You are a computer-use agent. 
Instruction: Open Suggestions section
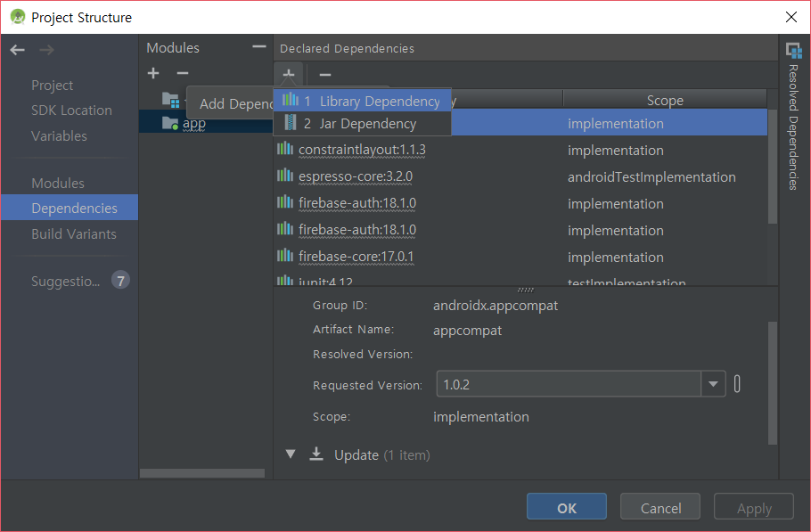(65, 282)
